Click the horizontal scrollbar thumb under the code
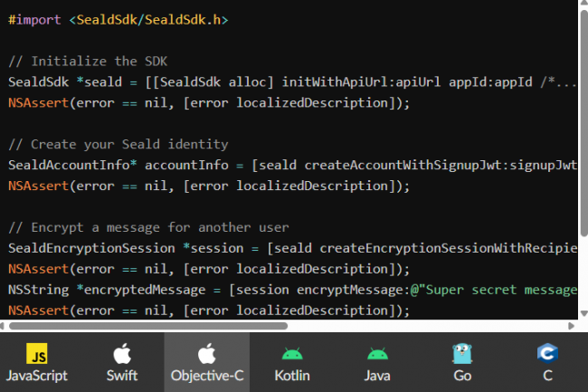Viewport: 588px width, 392px height. (x=149, y=325)
